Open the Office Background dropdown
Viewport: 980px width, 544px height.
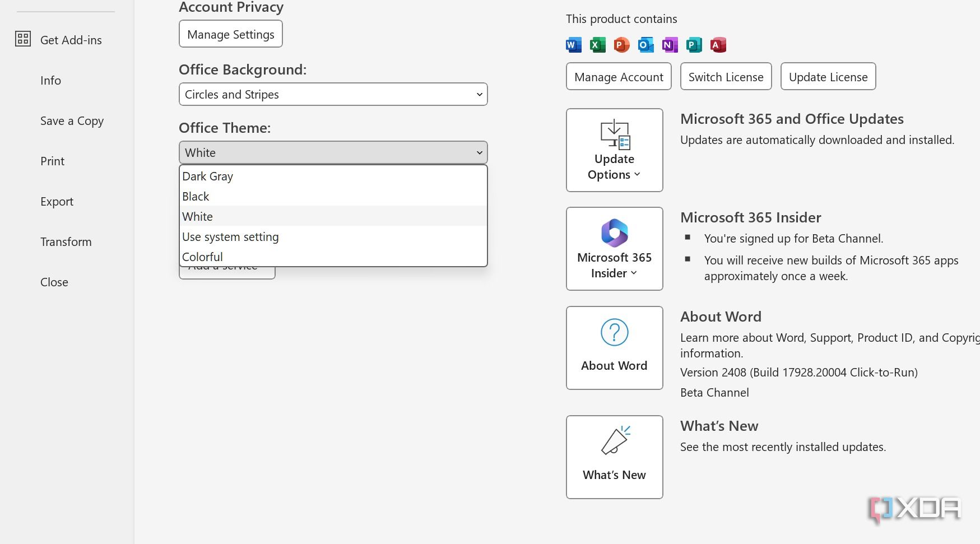(333, 94)
